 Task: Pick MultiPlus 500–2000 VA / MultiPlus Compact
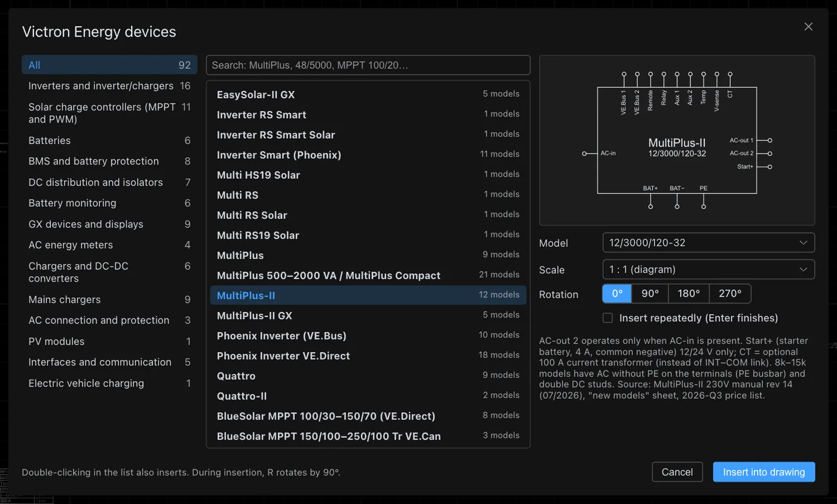click(x=368, y=276)
